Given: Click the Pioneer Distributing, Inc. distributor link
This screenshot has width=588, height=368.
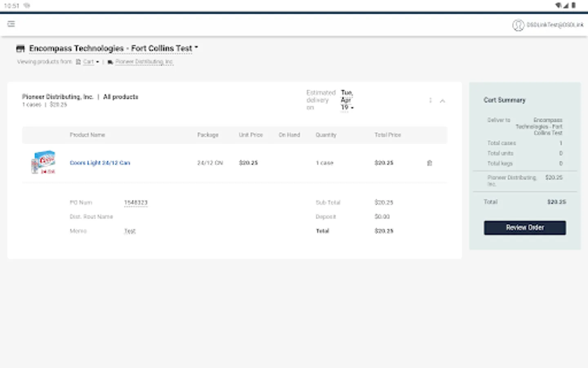Looking at the screenshot, I should pyautogui.click(x=144, y=62).
